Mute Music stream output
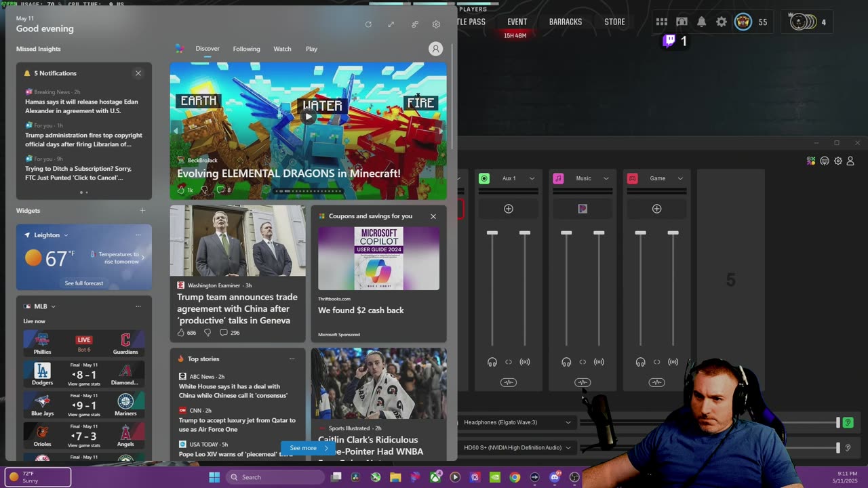Image resolution: width=868 pixels, height=488 pixels. pos(599,362)
